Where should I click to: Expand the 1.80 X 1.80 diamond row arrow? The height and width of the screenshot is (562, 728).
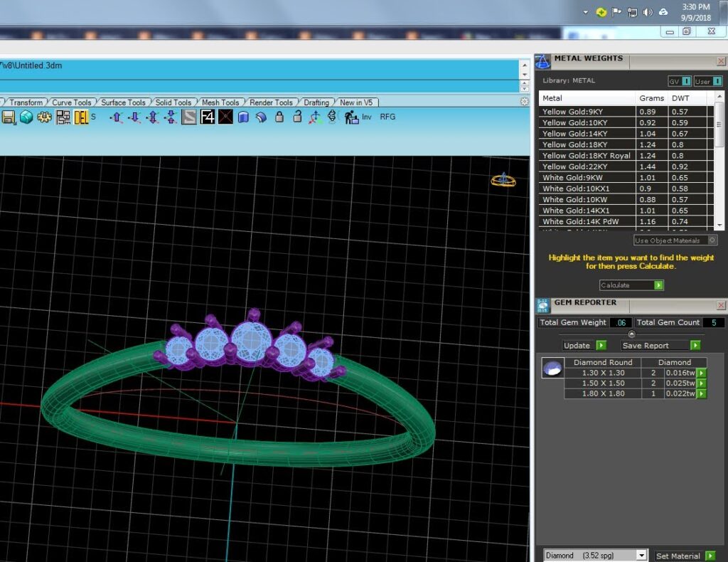pos(702,394)
